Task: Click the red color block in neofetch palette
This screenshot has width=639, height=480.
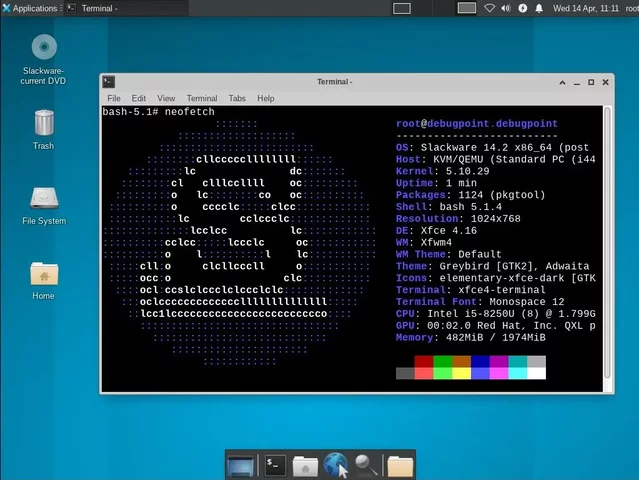Action: (x=424, y=361)
